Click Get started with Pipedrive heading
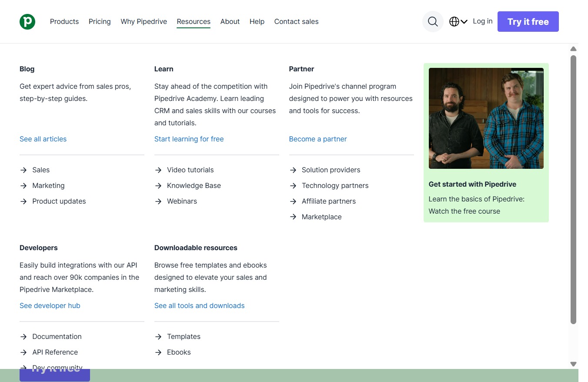The height and width of the screenshot is (382, 588). pyautogui.click(x=472, y=184)
